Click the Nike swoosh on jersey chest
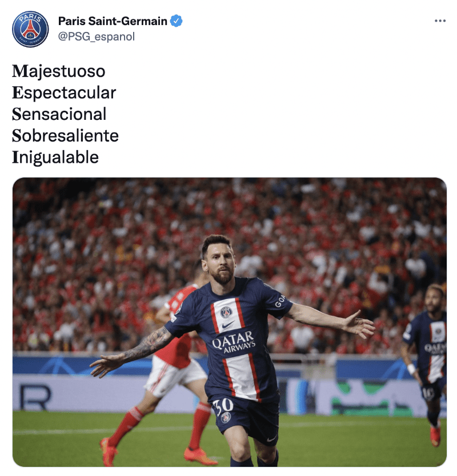The height and width of the screenshot is (476, 457). coord(228,325)
